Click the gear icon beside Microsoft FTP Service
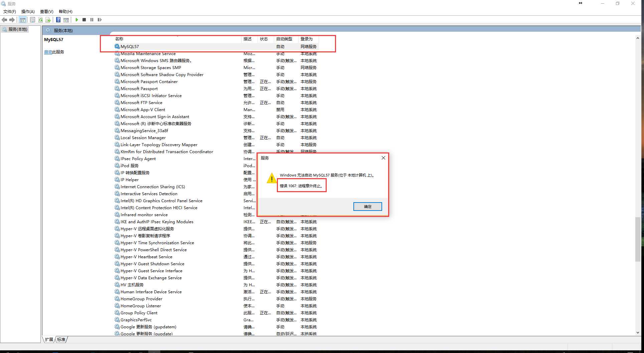Screen dimensions: 644x353 (117, 102)
